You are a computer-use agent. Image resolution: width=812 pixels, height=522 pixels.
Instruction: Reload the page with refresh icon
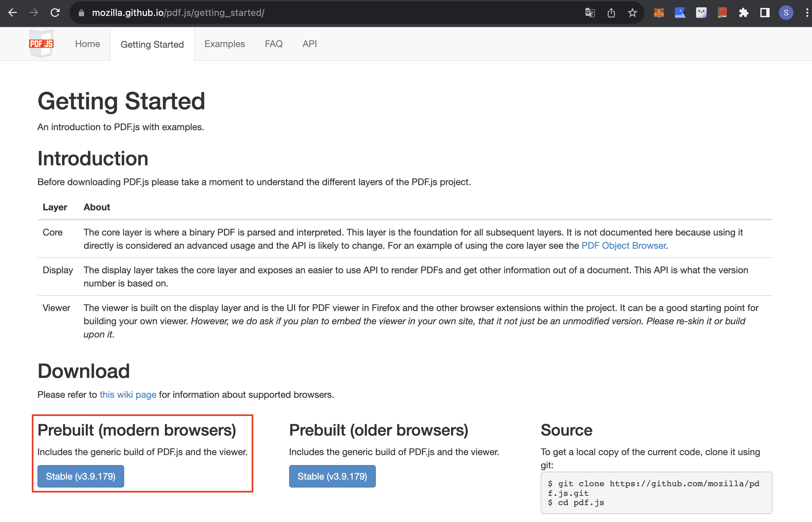(x=55, y=13)
